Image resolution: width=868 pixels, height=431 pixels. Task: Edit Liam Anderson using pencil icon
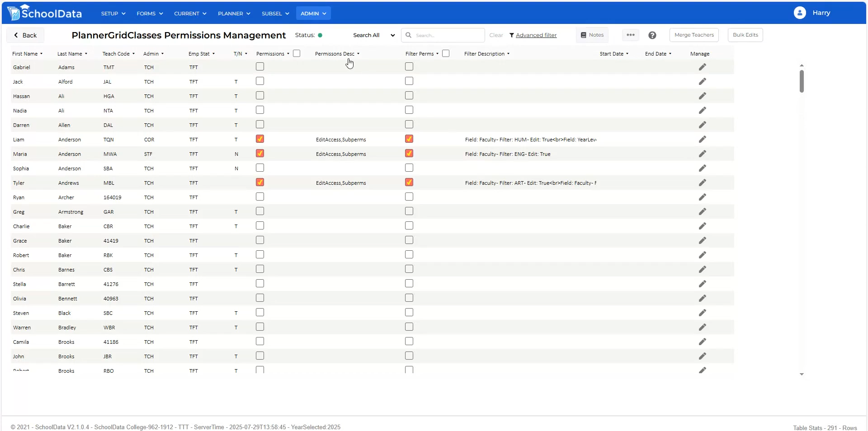pyautogui.click(x=702, y=139)
